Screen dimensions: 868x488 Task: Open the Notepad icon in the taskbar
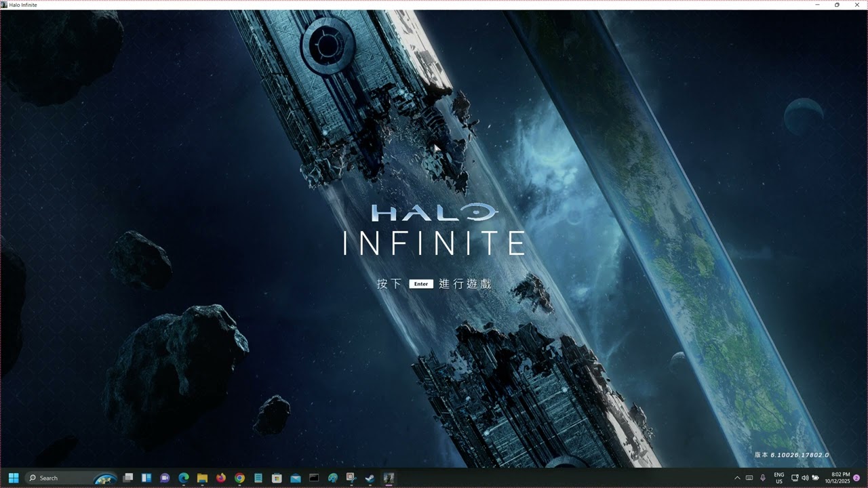coord(258,478)
